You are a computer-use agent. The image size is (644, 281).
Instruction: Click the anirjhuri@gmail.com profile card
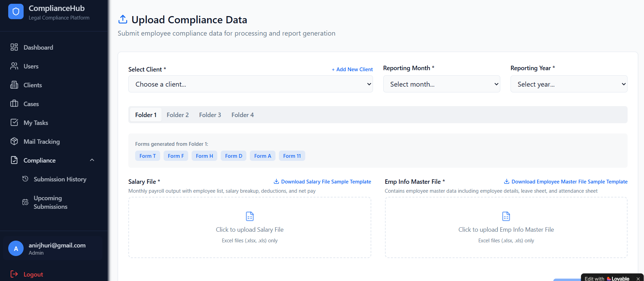click(x=54, y=248)
